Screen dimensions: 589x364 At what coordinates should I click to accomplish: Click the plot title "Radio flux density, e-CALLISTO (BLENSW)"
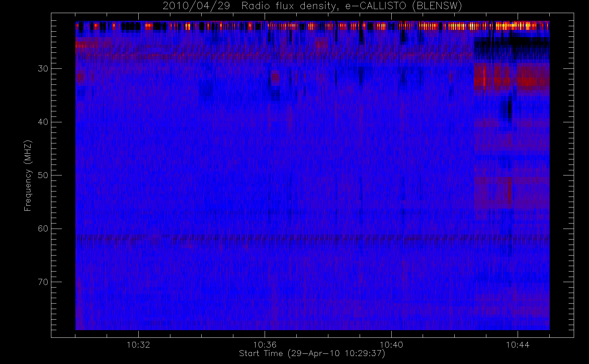tap(352, 6)
